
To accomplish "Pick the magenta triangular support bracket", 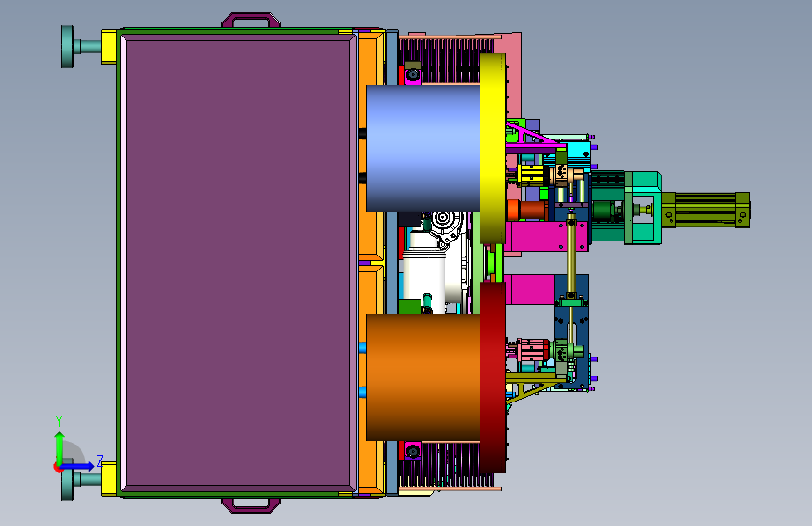I will (x=534, y=138).
